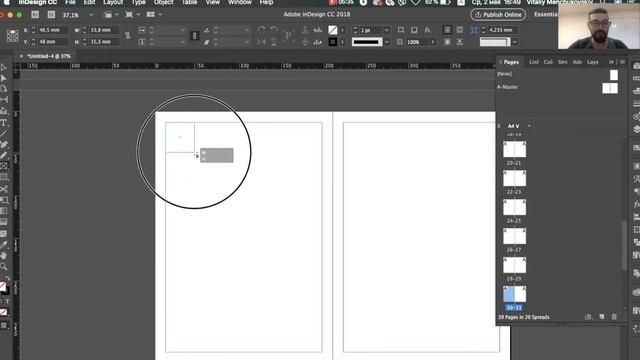Expand hidden panel tabs with double chevron

[x=611, y=62]
